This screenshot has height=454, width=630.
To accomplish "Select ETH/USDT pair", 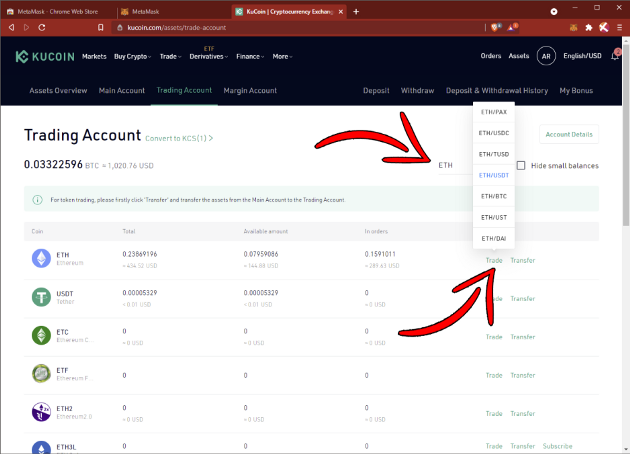I will pyautogui.click(x=494, y=175).
